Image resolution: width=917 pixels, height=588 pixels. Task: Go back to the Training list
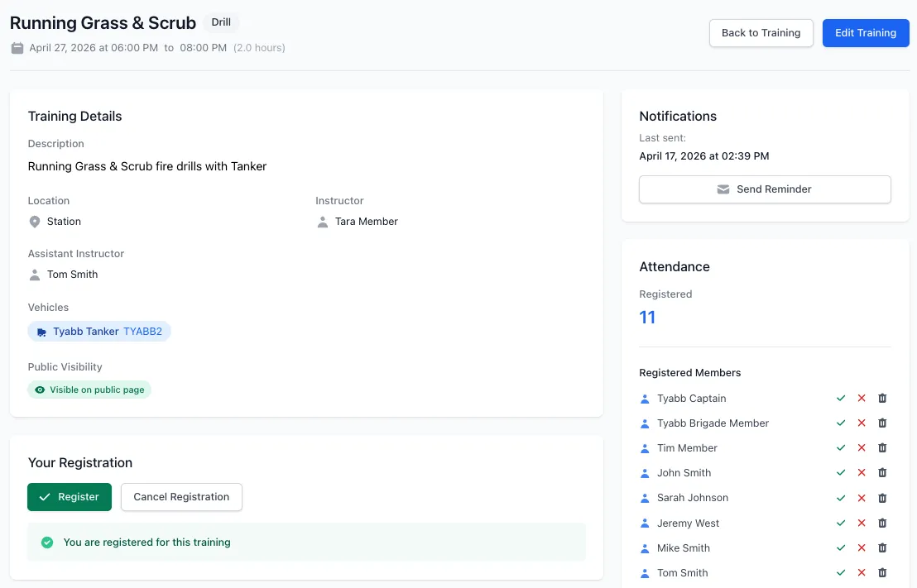click(x=761, y=33)
